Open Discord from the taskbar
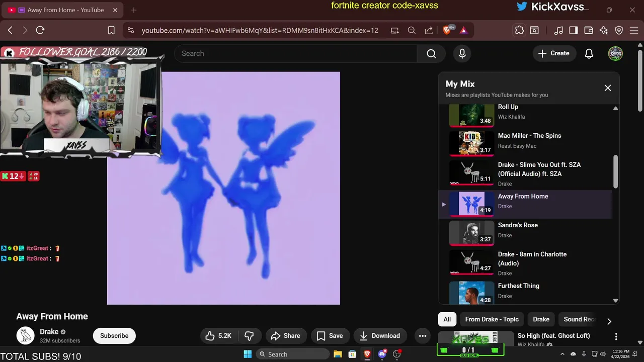This screenshot has width=644, height=362. [x=382, y=354]
